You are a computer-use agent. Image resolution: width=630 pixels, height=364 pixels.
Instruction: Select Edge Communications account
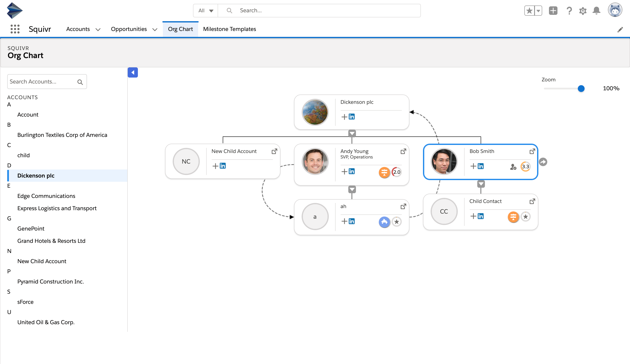click(x=46, y=196)
